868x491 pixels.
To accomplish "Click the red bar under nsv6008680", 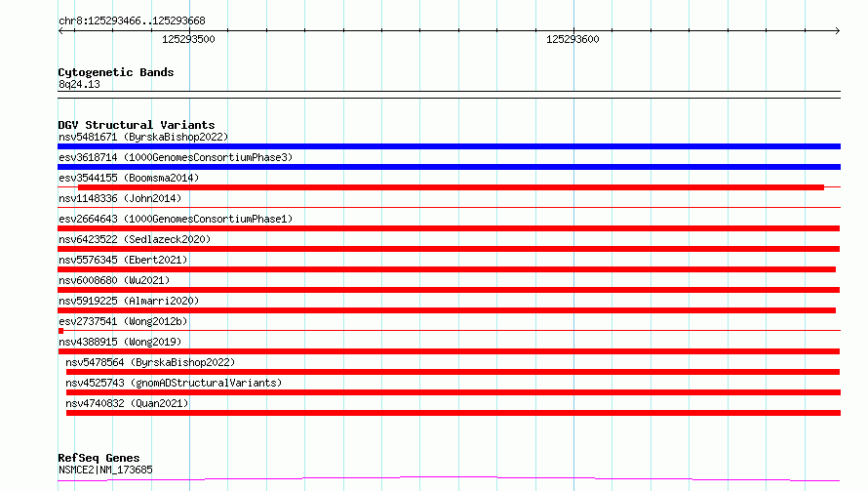I will coord(449,290).
